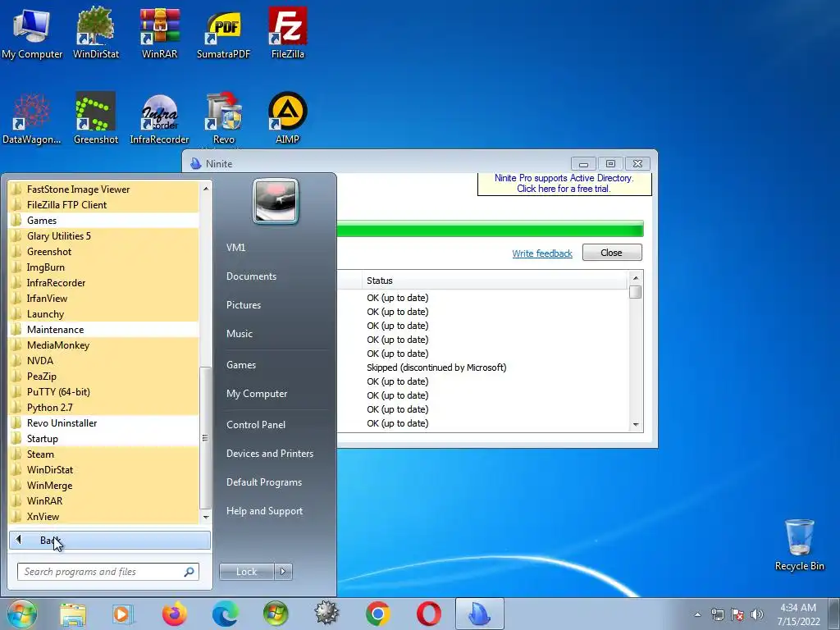Select the Greenshot desktop shortcut
This screenshot has width=840, height=630.
pos(95,118)
